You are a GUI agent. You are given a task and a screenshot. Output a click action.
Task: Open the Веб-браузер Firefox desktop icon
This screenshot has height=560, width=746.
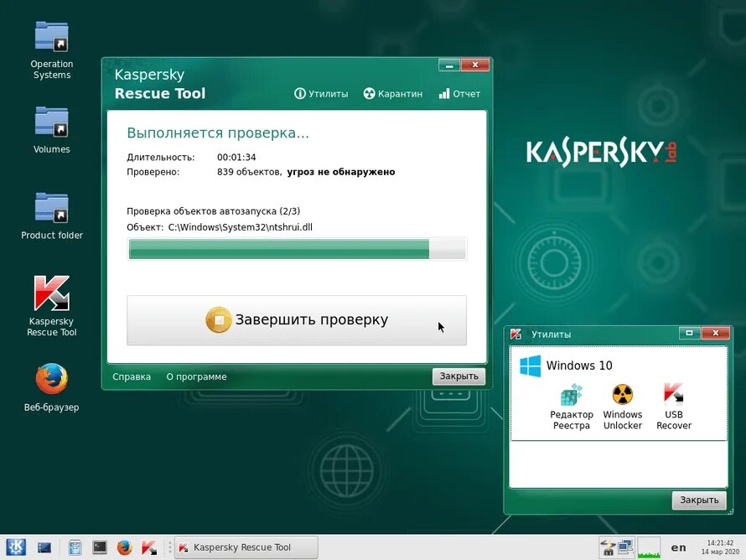coord(51,386)
